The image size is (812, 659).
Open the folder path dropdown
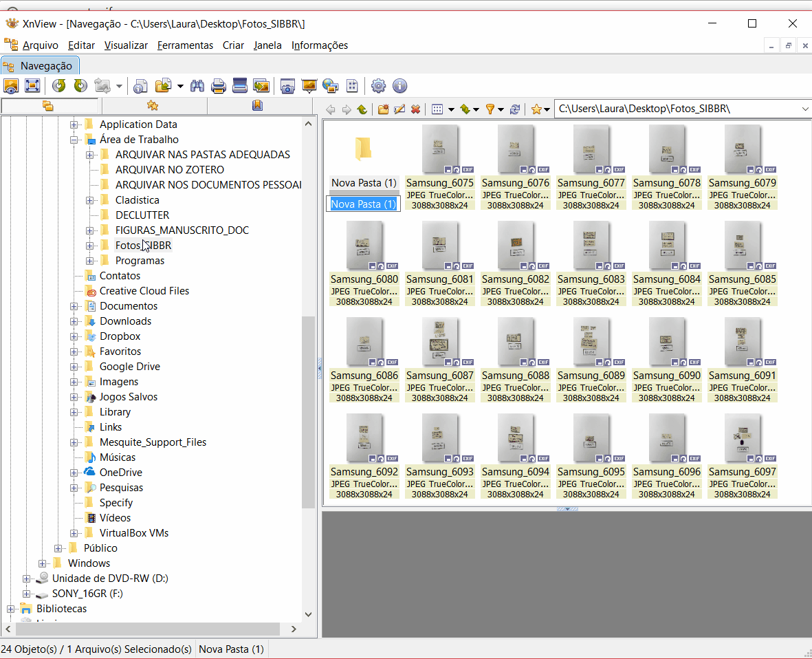[x=804, y=109]
